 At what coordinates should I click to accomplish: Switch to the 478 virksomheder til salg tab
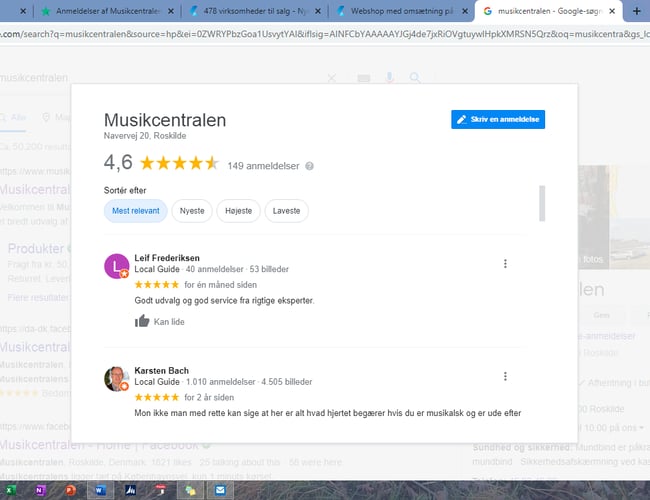pos(255,11)
